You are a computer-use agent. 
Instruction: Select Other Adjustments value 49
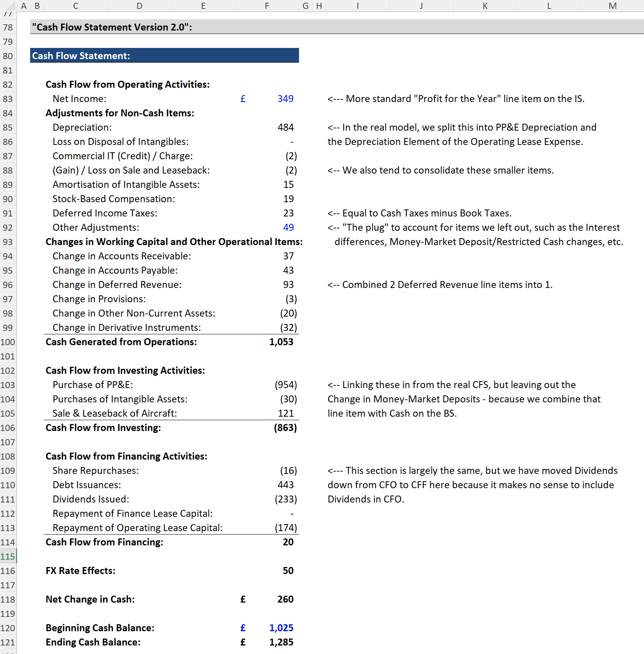pyautogui.click(x=289, y=228)
